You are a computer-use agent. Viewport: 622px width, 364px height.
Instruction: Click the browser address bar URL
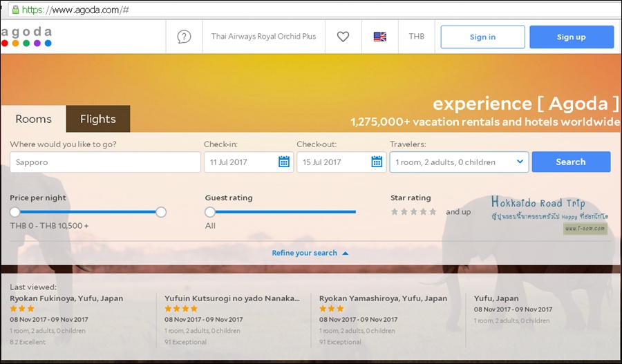tap(75, 10)
